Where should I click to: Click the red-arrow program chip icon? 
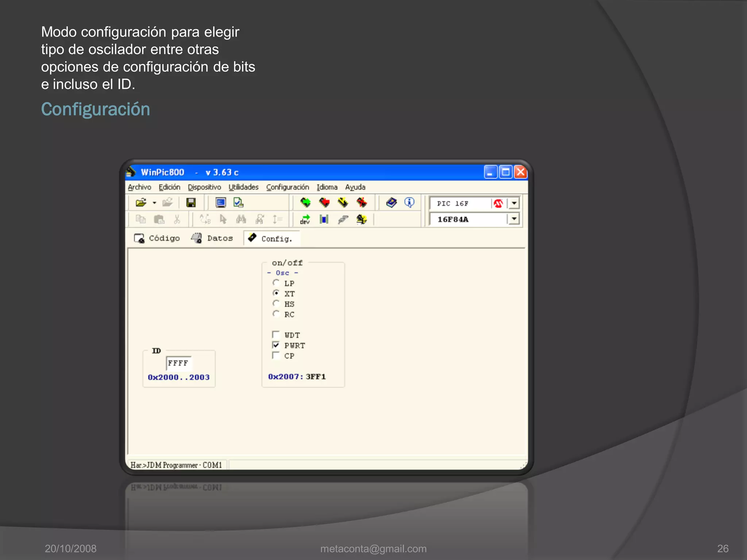pyautogui.click(x=324, y=202)
